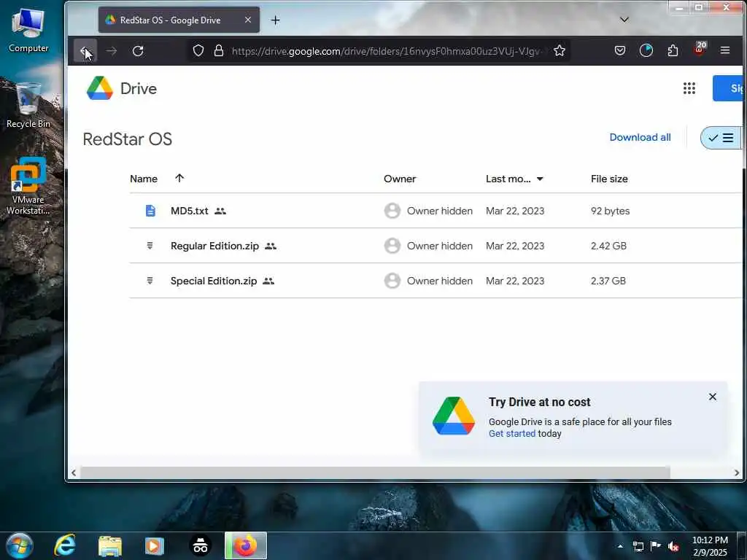Show hidden system tray icons arrow
The image size is (747, 560).
pos(620,546)
